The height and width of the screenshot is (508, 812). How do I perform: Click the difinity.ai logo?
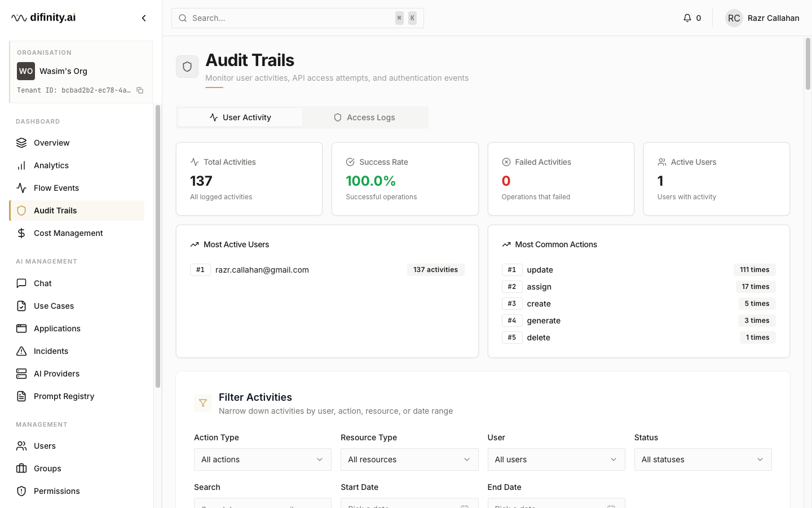click(x=43, y=17)
